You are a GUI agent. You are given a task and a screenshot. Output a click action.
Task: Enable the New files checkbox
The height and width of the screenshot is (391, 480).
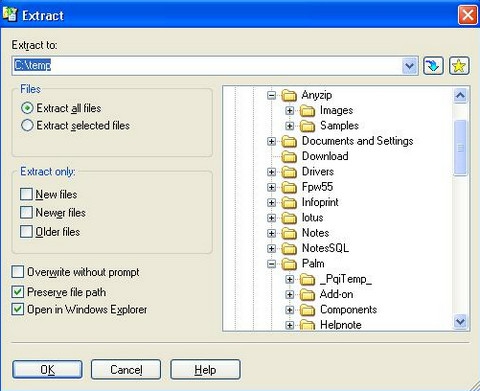tap(26, 194)
